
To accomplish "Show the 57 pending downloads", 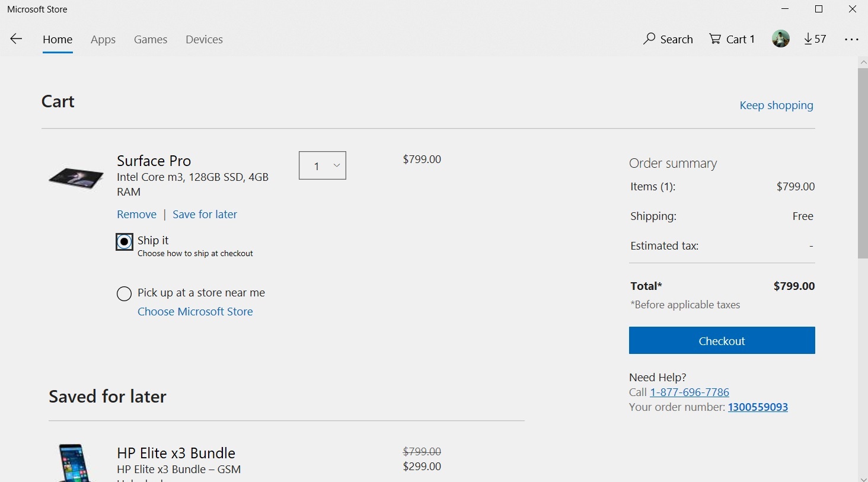I will [815, 39].
